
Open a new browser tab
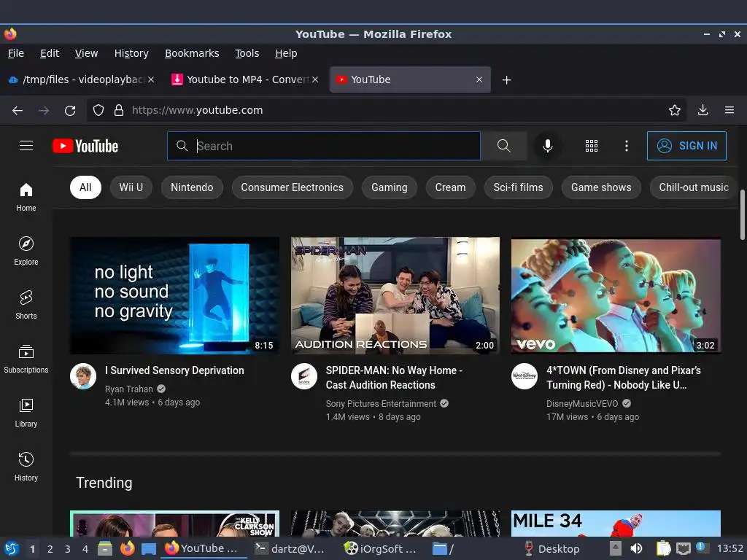pos(506,80)
